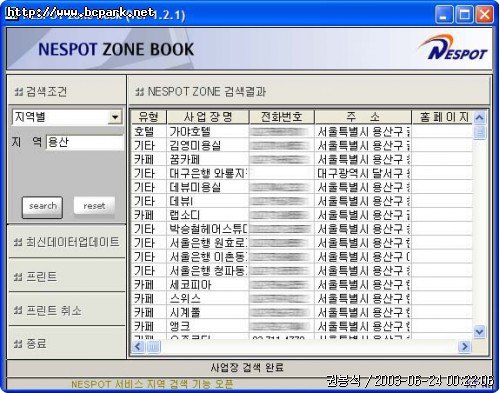Select the 랩소디 row
500x393 pixels.
pyautogui.click(x=302, y=215)
